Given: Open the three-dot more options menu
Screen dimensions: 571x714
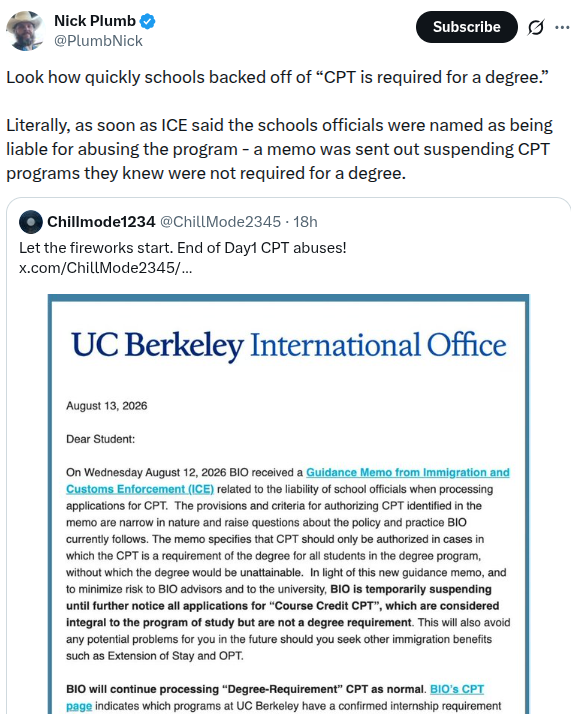Looking at the screenshot, I should tap(562, 27).
